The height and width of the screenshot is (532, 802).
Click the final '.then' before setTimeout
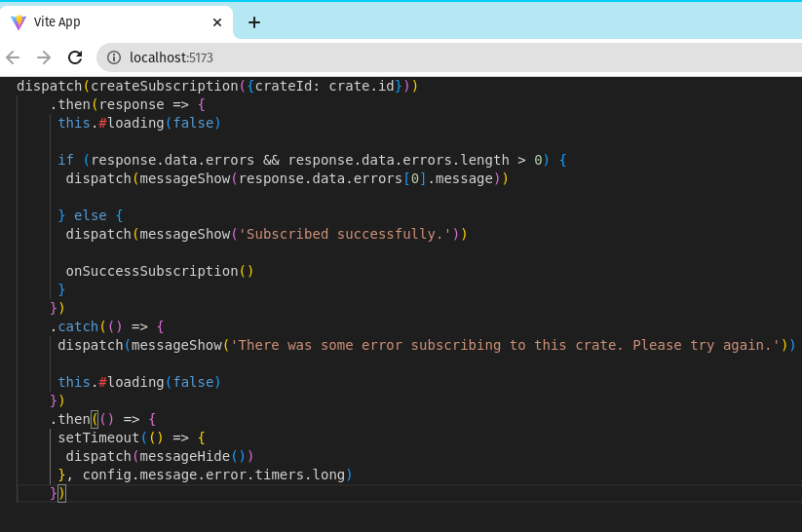pyautogui.click(x=70, y=419)
